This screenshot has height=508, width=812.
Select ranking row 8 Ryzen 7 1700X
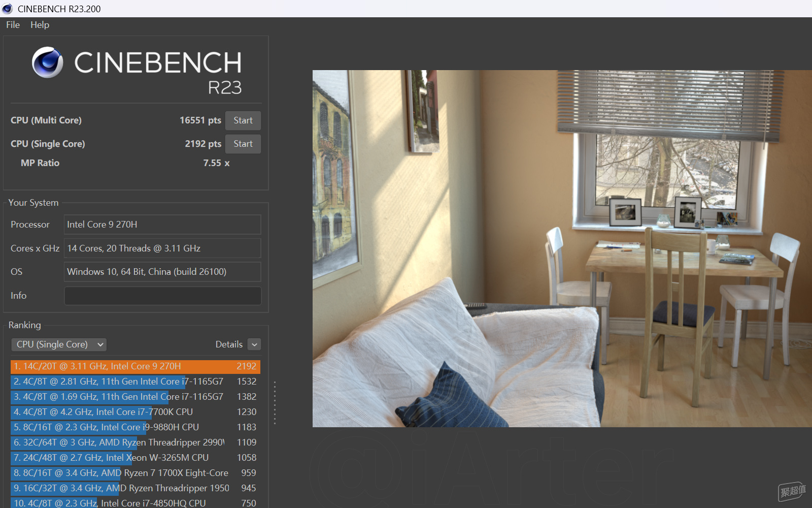[136, 473]
